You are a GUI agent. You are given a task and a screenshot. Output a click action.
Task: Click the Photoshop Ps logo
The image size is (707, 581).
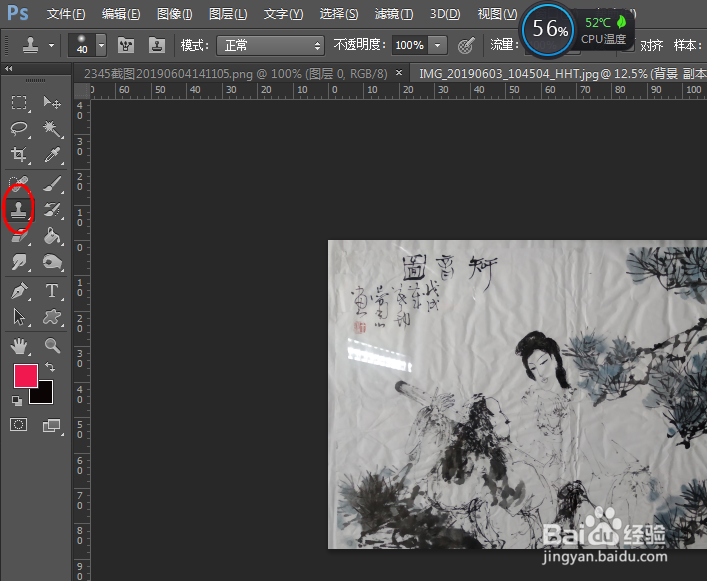[x=18, y=13]
